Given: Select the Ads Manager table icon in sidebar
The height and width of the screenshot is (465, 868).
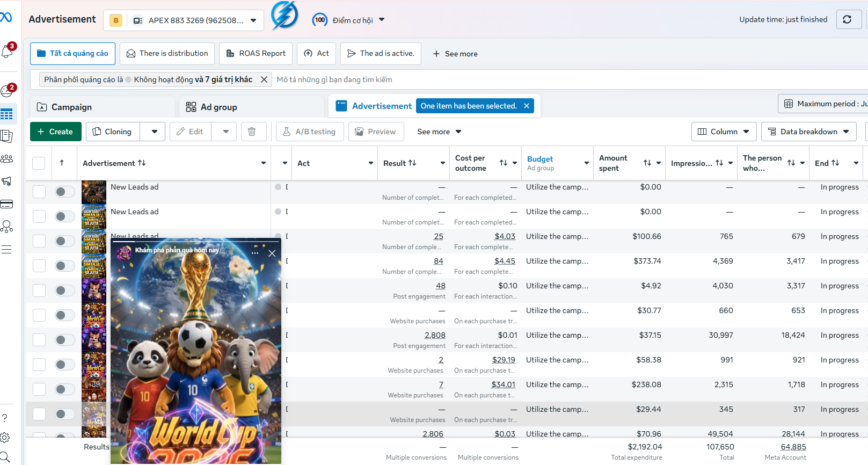Looking at the screenshot, I should [7, 114].
